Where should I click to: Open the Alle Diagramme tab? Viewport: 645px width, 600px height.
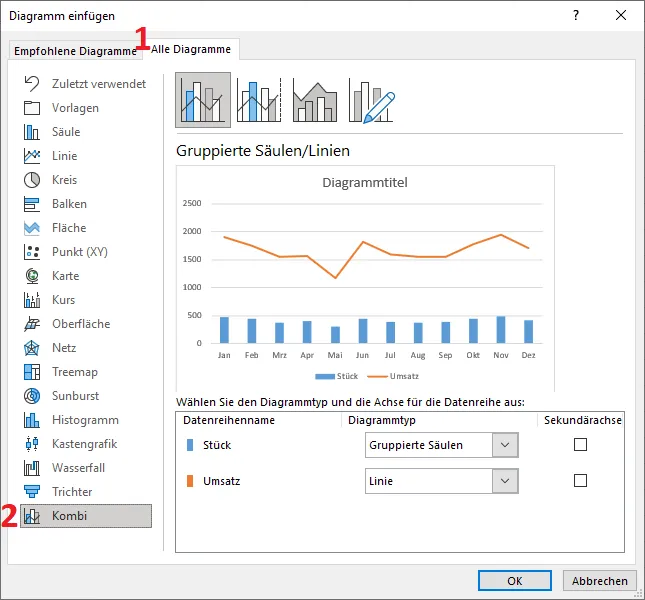pyautogui.click(x=191, y=49)
